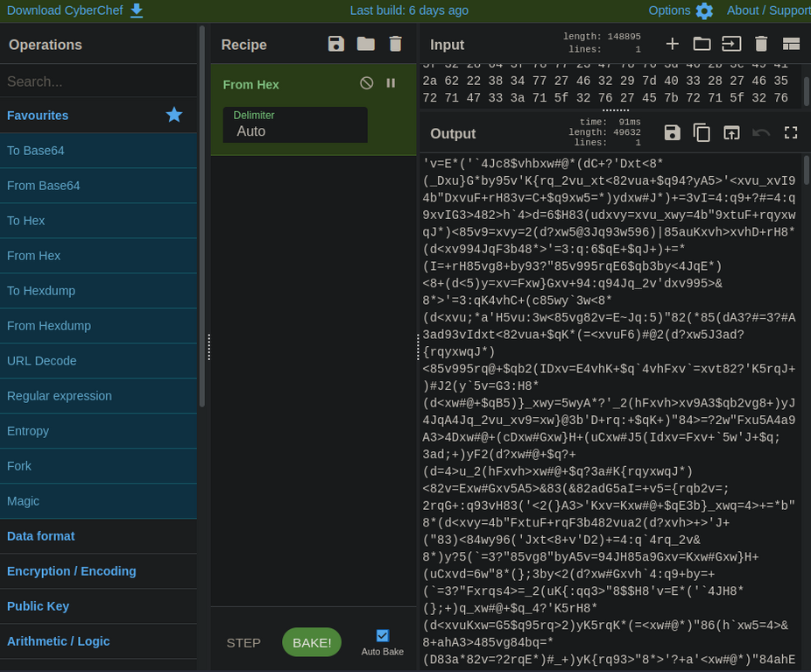Screen dimensions: 811x672
Task: Open the About / Support page
Action: tap(766, 11)
